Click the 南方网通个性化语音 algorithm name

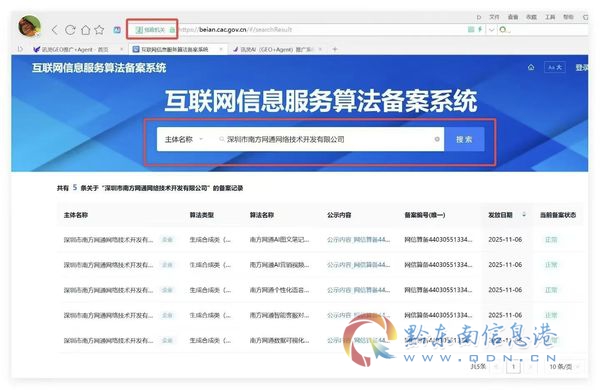point(279,290)
